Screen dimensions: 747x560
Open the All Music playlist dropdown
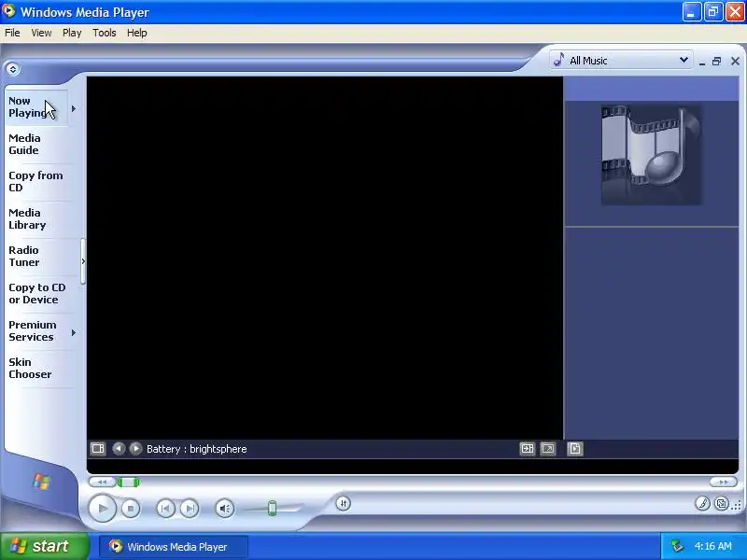[621, 61]
